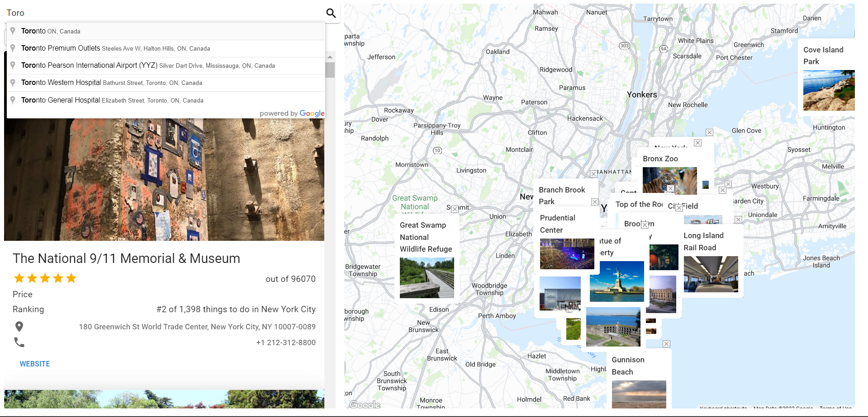Click the side panel scrollbar thumb

click(330, 70)
